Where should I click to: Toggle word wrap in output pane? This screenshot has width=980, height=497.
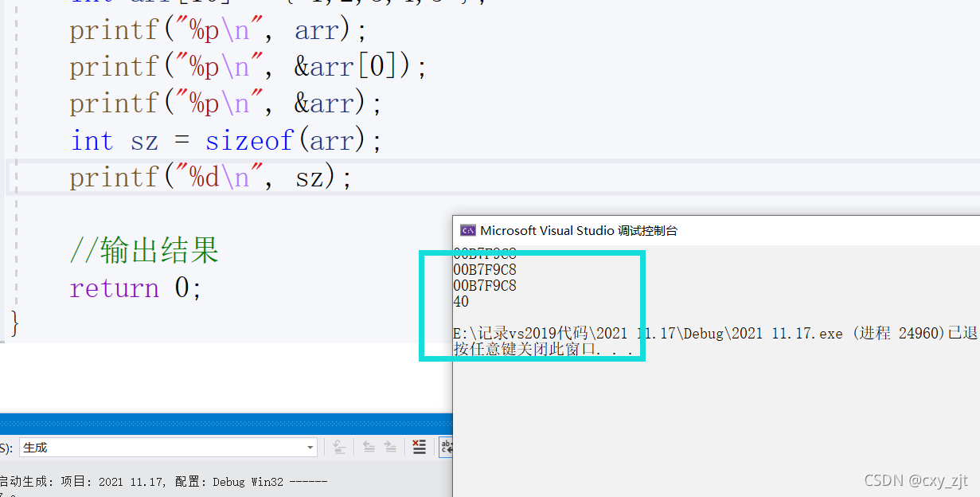(446, 448)
